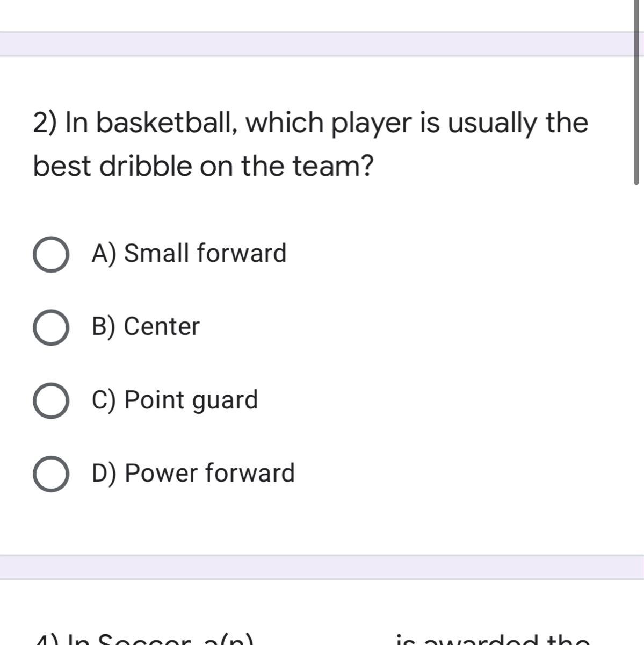Viewport: 644px width, 645px height.
Task: Click the vertical scrollbar thumb
Action: coord(636,92)
